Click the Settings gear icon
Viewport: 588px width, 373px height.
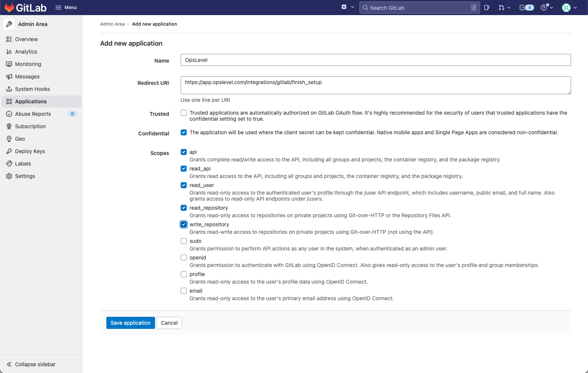9,176
